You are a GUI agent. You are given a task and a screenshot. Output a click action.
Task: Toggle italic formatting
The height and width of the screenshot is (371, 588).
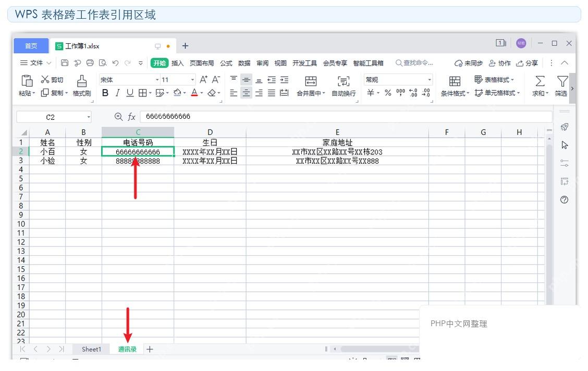(x=118, y=93)
